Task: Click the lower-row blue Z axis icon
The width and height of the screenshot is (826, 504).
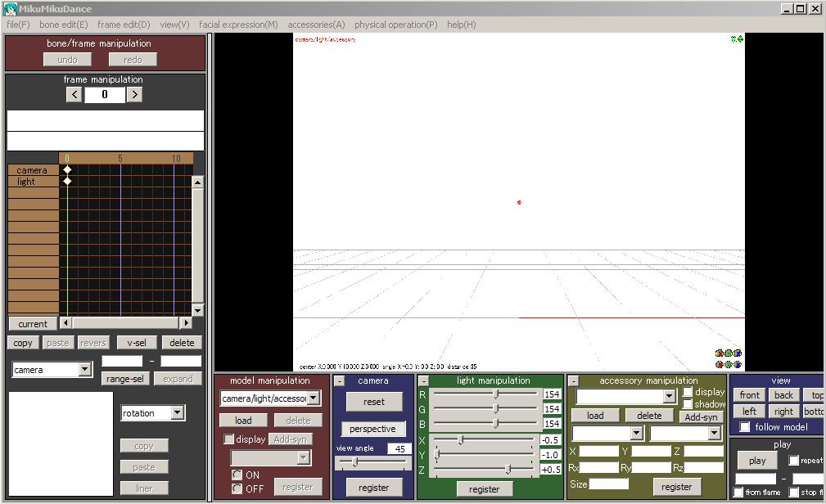Action: (x=738, y=364)
